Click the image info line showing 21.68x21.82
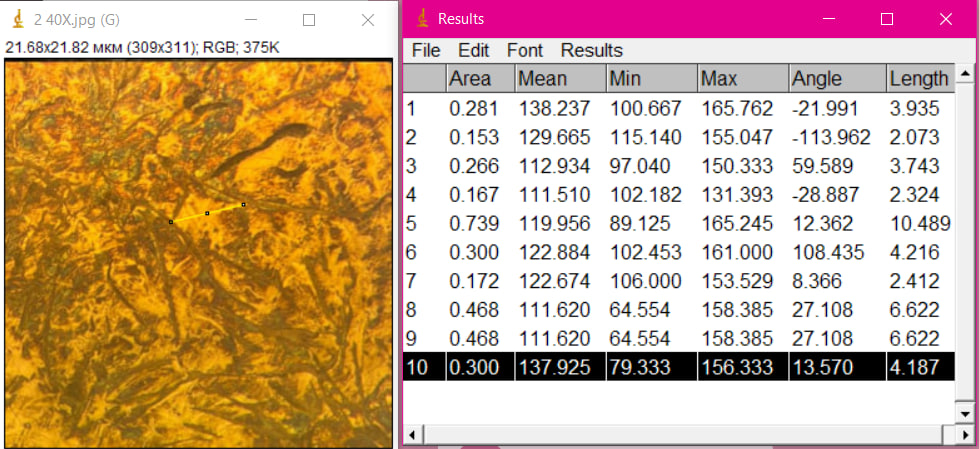This screenshot has width=979, height=449. 142,47
